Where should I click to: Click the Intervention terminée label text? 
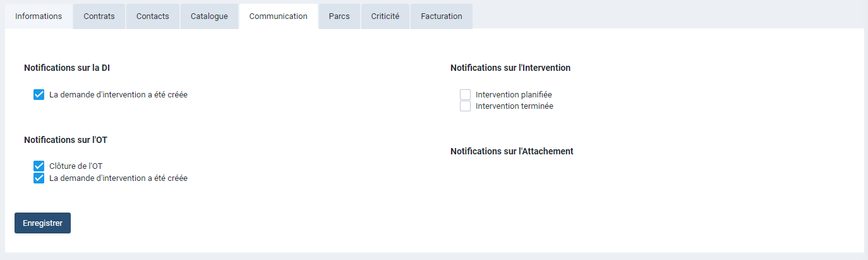pyautogui.click(x=514, y=106)
